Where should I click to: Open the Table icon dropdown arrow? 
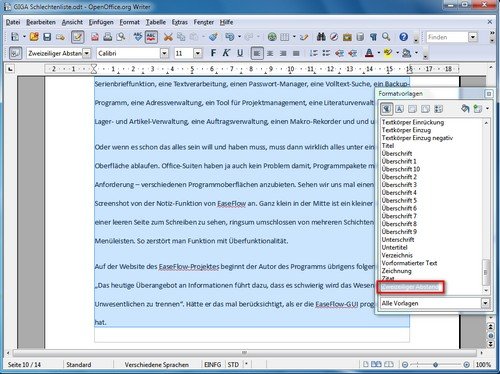294,37
